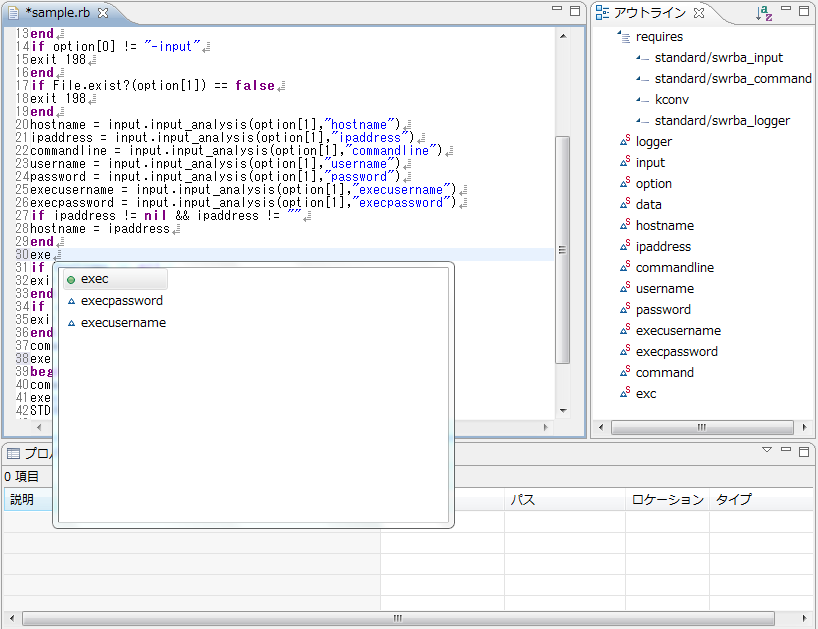Select requires node in outline
Screen dimensions: 818x629
click(x=659, y=37)
